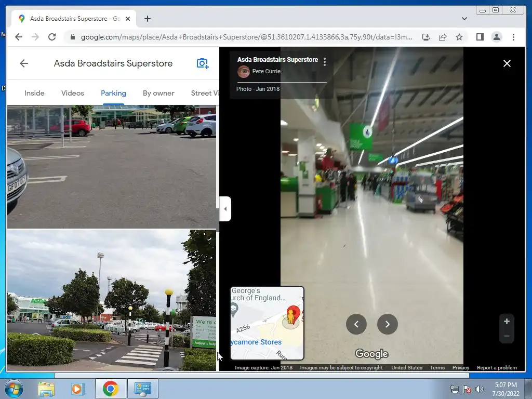
Task: Open the Street View tab
Action: [x=205, y=93]
